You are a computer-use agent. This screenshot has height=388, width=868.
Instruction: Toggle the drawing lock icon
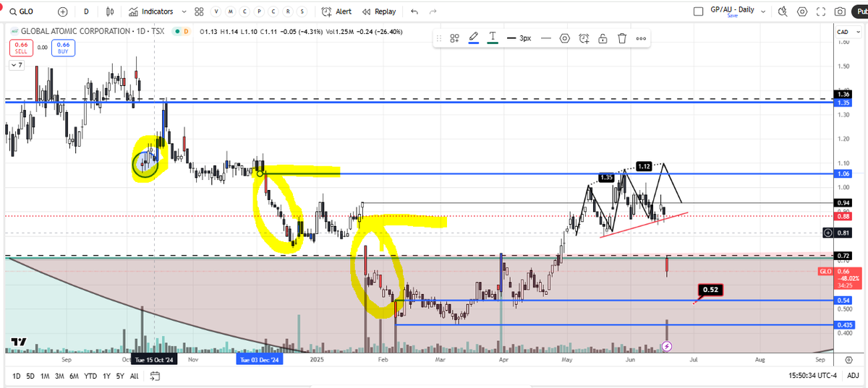(x=603, y=38)
